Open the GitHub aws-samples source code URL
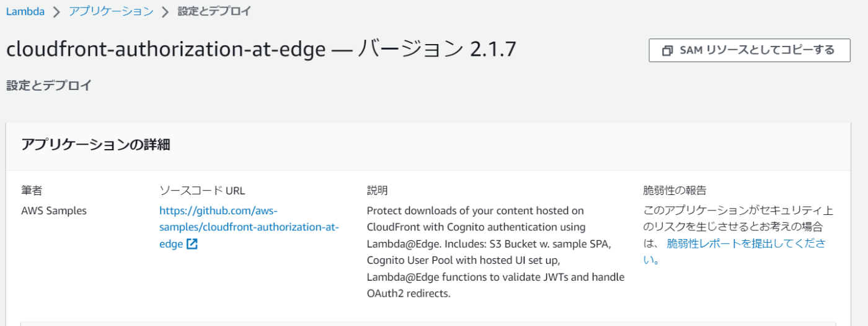The height and width of the screenshot is (326, 868). 249,227
